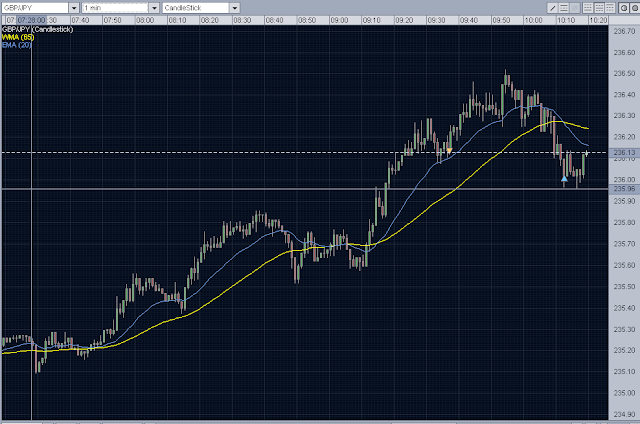Click the 235.40 price axis label
This screenshot has height=424, width=640.
coord(624,308)
